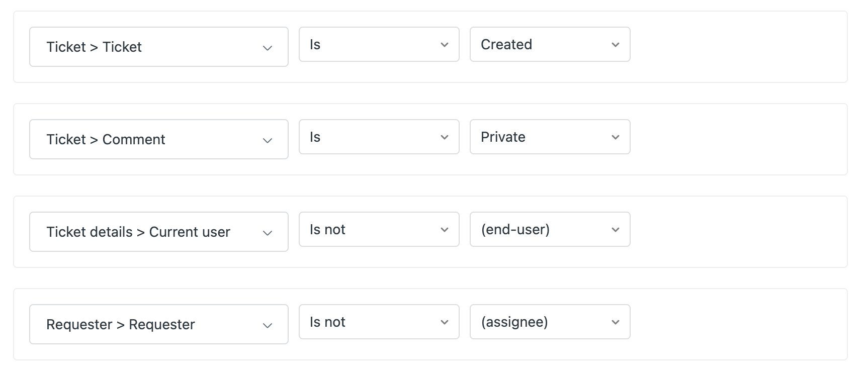Open the "(end-user)" value dropdown
Viewport: 868px width, 374px height.
(550, 230)
